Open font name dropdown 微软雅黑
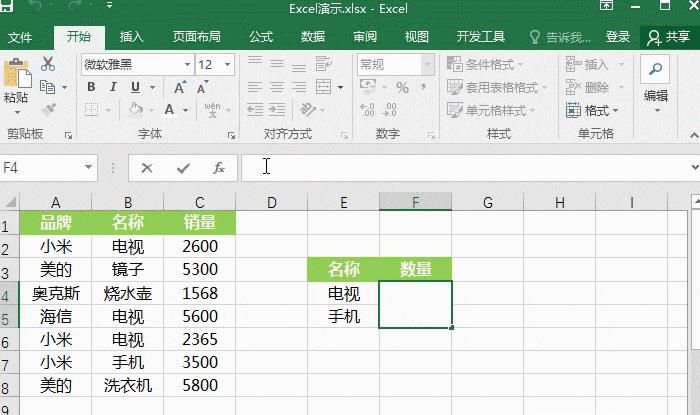The image size is (700, 415). click(x=188, y=65)
